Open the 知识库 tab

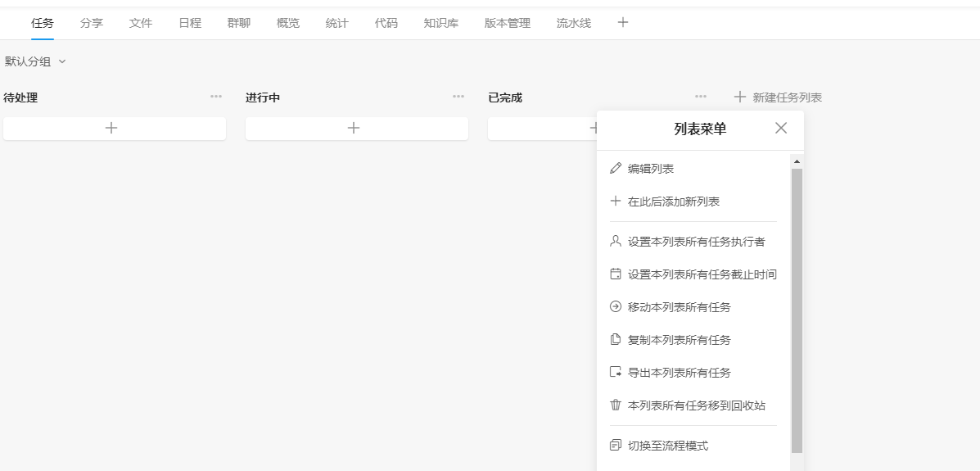[x=441, y=23]
